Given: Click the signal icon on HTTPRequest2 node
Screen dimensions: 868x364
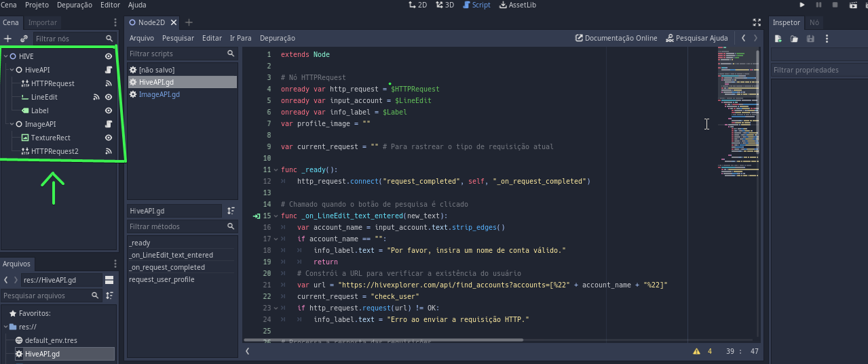Looking at the screenshot, I should (x=108, y=151).
